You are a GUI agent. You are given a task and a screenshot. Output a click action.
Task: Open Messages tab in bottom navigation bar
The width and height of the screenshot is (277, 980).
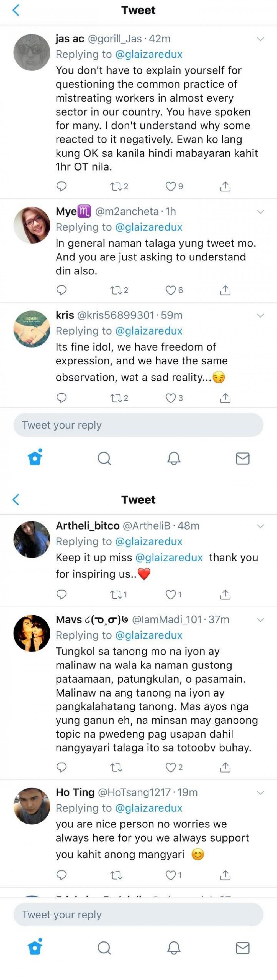[242, 948]
